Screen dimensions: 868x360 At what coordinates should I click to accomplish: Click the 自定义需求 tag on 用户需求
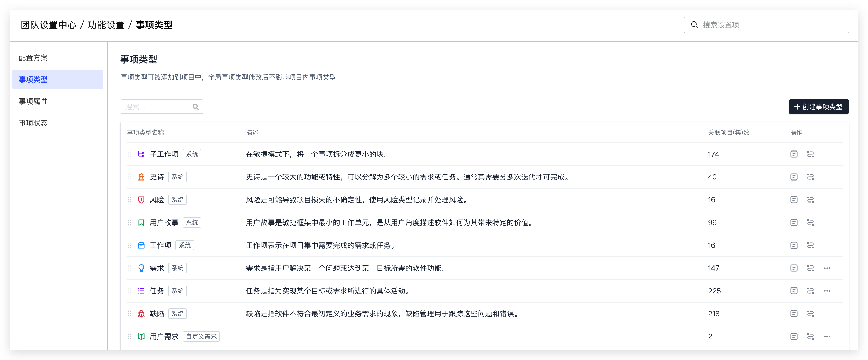[x=201, y=336]
